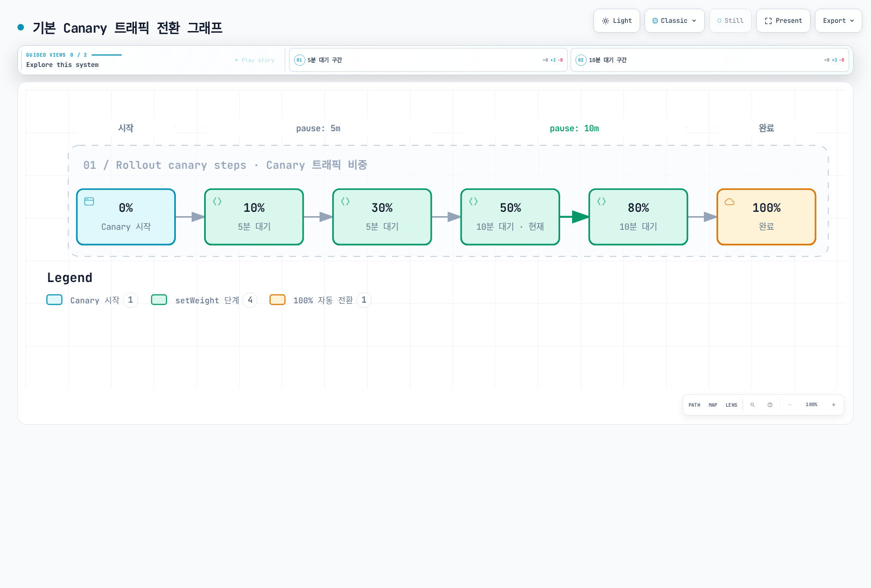Click the code brackets icon on 50% node
871x588 pixels.
point(474,201)
